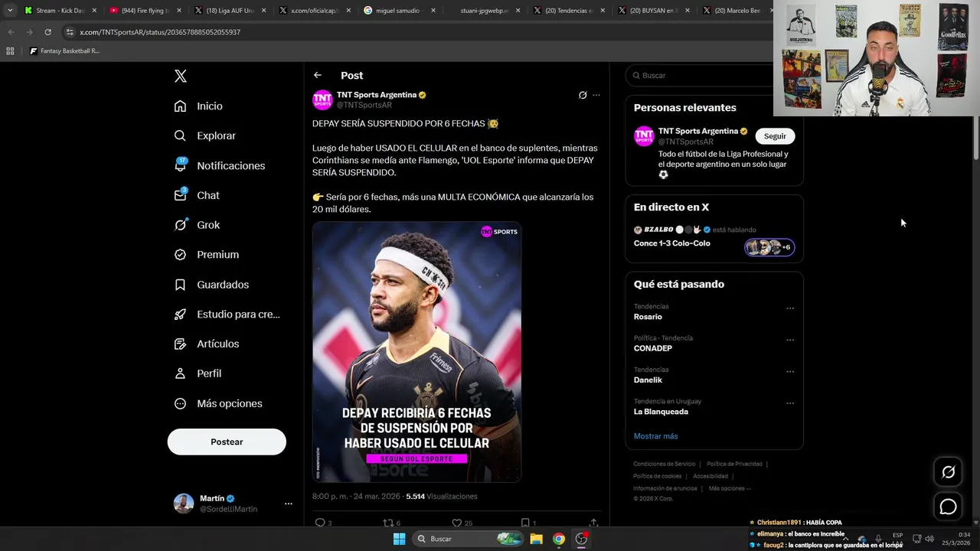
Task: Open Fantasy Basketball bookmark
Action: coord(65,51)
